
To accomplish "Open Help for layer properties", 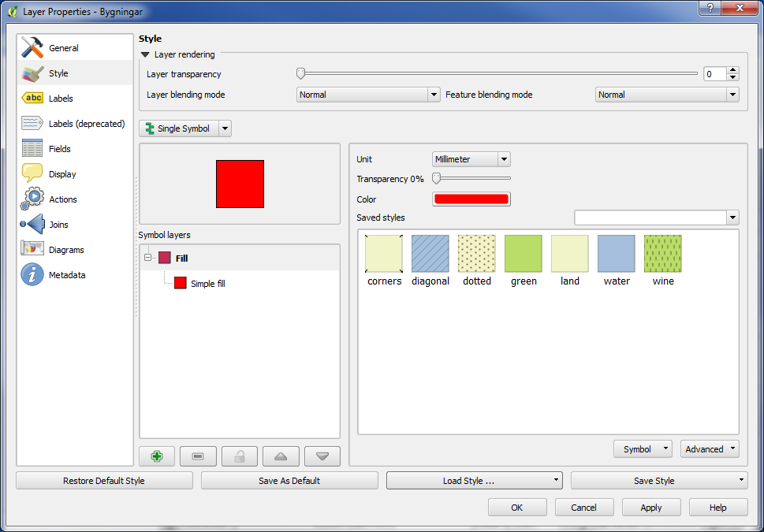I will pyautogui.click(x=718, y=507).
